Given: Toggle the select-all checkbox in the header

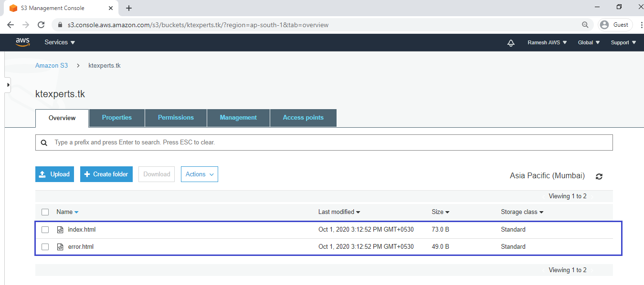Looking at the screenshot, I should pyautogui.click(x=45, y=212).
